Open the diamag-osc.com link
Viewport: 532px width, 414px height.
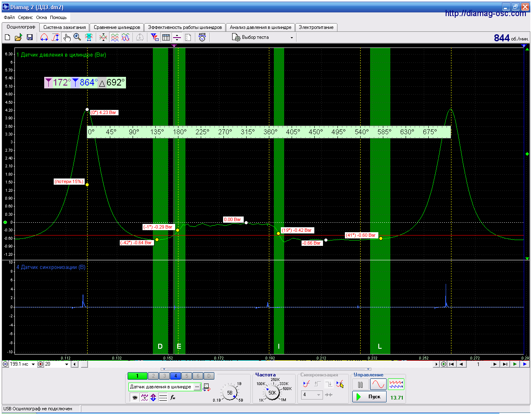point(486,14)
